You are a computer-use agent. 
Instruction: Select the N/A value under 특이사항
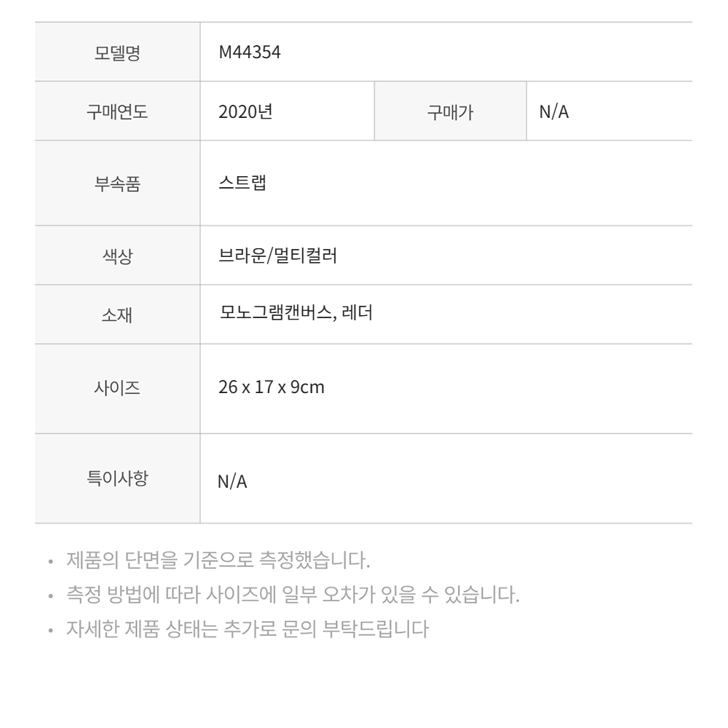pos(232,481)
